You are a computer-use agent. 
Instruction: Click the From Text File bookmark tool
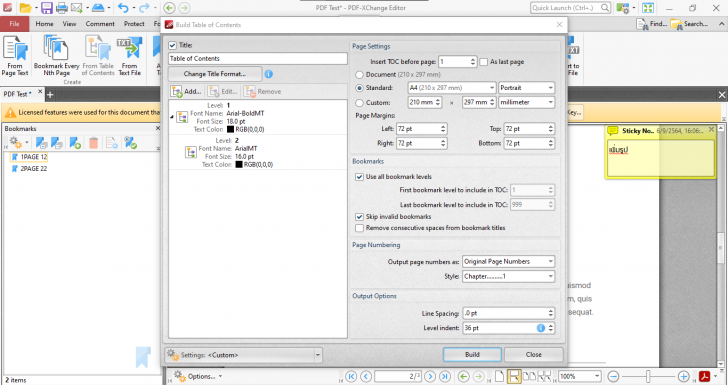tap(130, 56)
